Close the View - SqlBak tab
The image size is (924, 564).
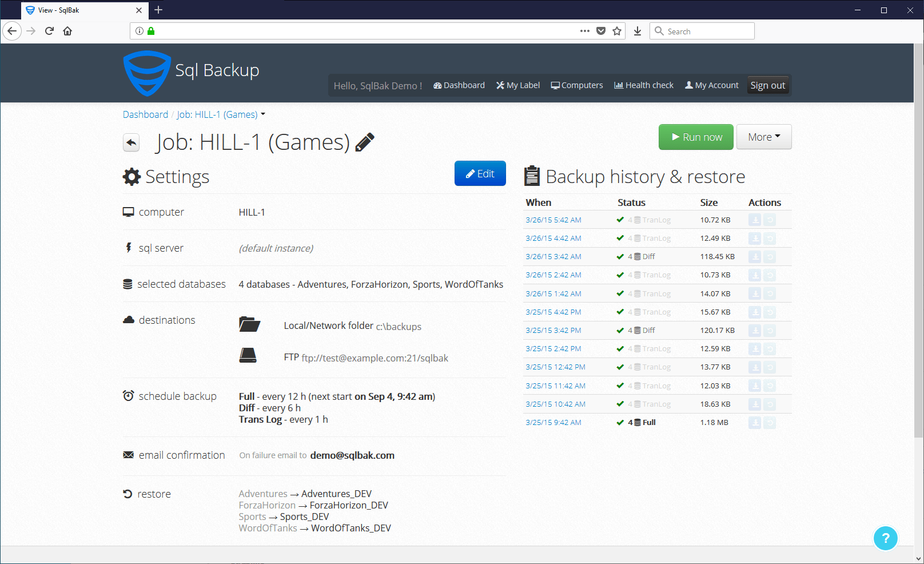pos(139,10)
